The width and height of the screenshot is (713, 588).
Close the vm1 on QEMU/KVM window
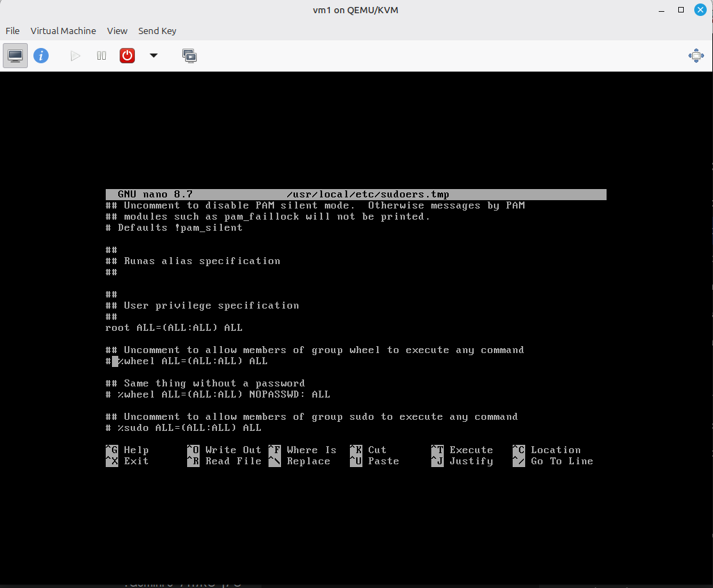[700, 10]
